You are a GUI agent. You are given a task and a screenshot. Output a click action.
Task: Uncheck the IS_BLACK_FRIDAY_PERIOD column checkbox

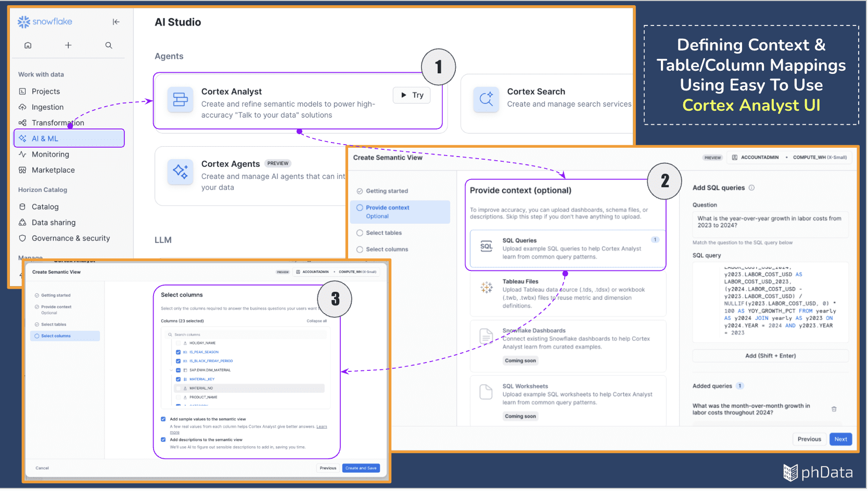pyautogui.click(x=178, y=361)
